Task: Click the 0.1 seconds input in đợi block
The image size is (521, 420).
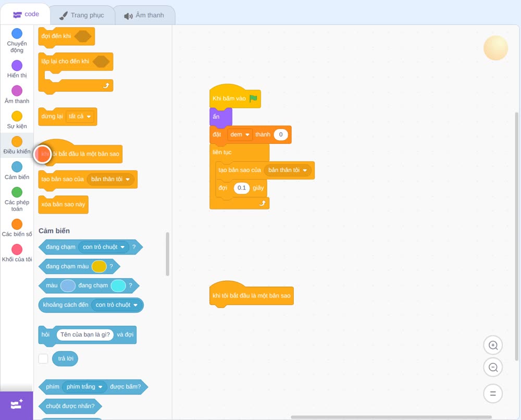Action: 242,188
